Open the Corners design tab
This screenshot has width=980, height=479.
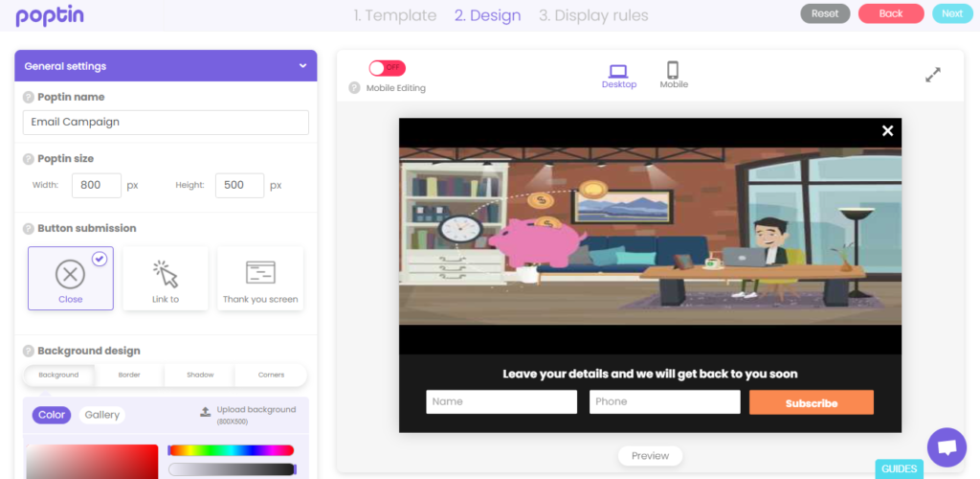pyautogui.click(x=271, y=376)
